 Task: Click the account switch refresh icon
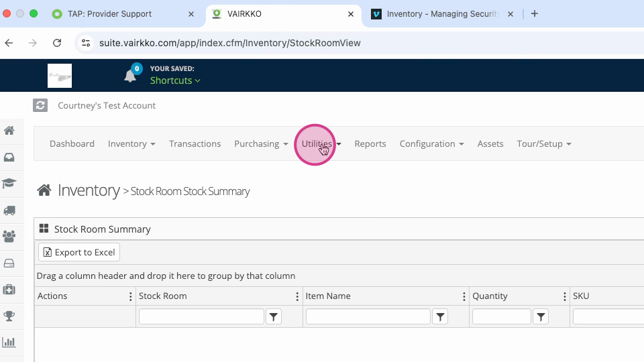click(x=40, y=105)
